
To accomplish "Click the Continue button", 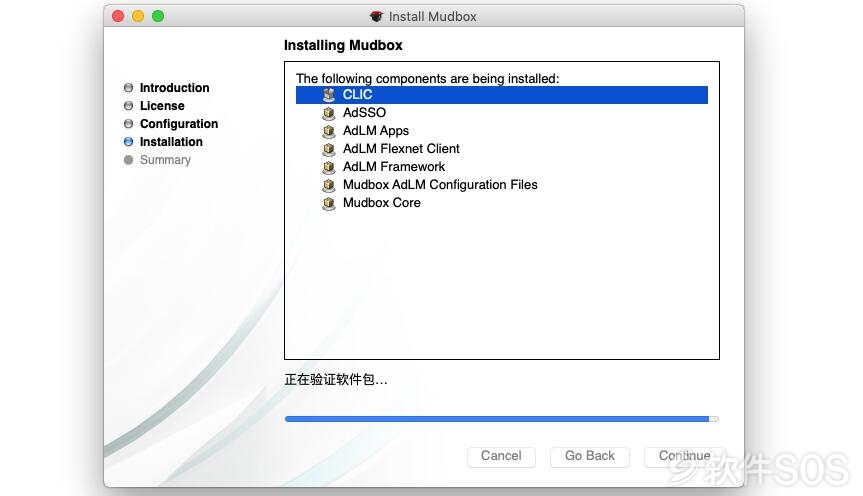I will coord(685,456).
